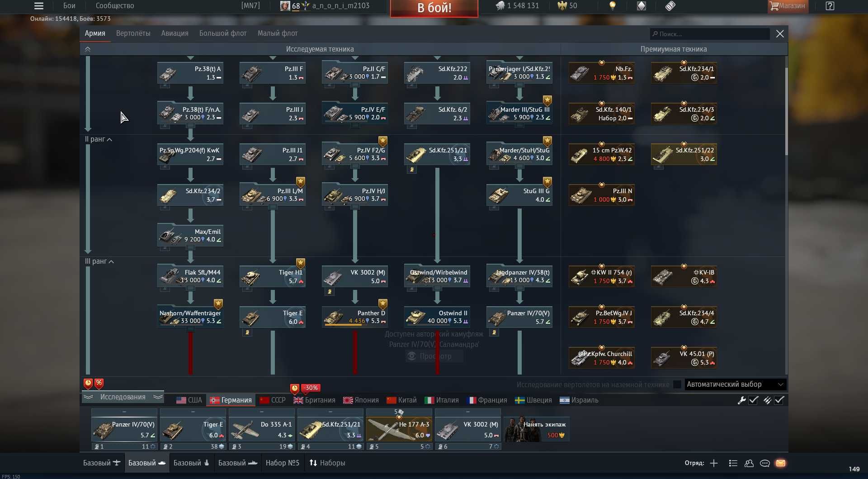This screenshot has width=868, height=479.
Task: Open the Nashorn/Waffenträger group folder
Action: pos(190,317)
